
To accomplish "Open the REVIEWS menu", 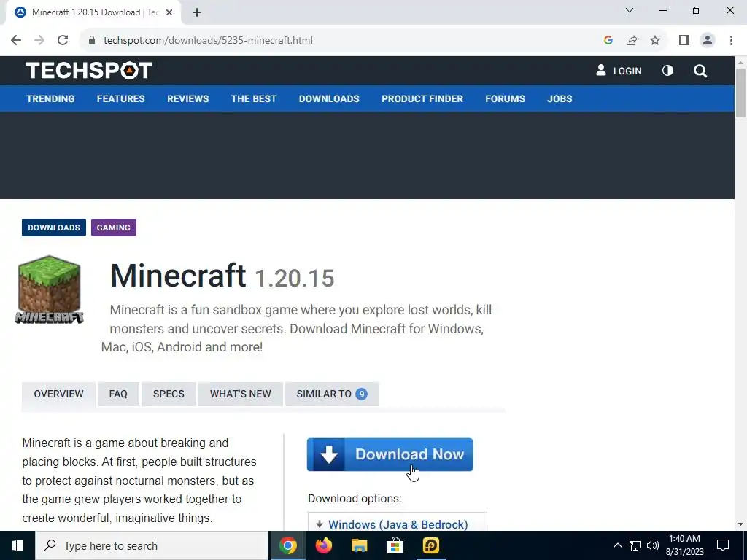I will (187, 98).
